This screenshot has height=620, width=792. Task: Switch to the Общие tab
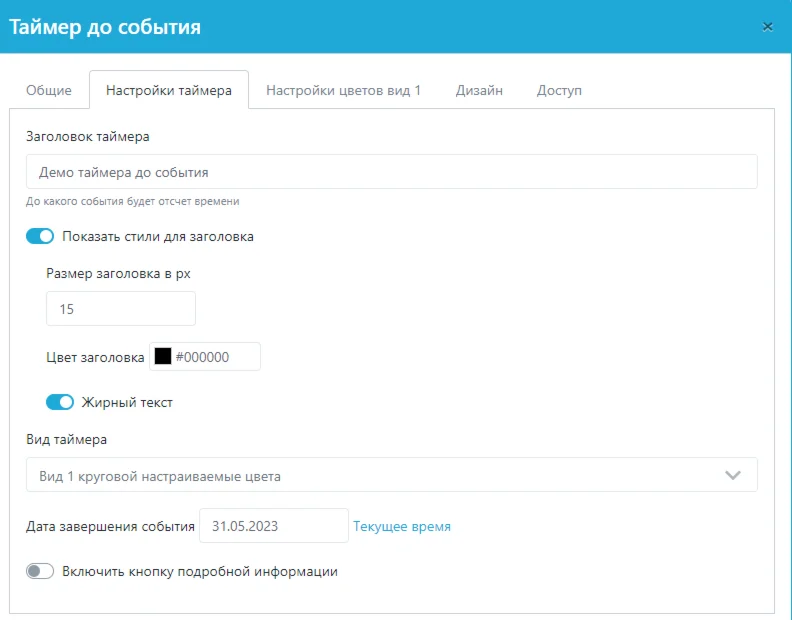tap(48, 90)
